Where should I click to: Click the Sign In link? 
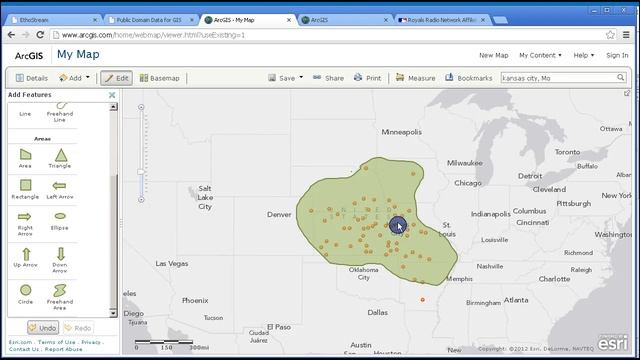pyautogui.click(x=617, y=55)
